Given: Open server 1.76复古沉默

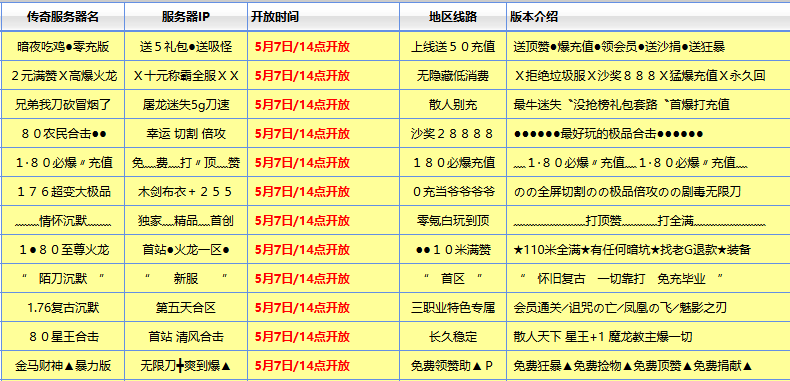Looking at the screenshot, I should pos(62,307).
